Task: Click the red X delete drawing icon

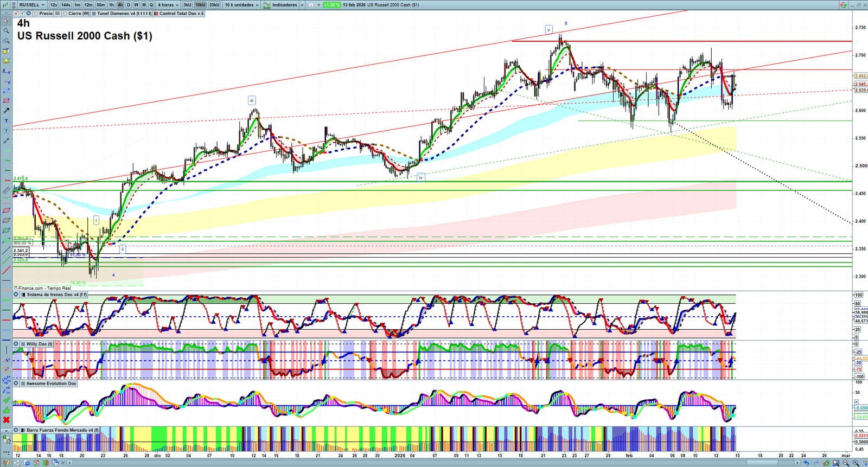Action: [x=7, y=420]
